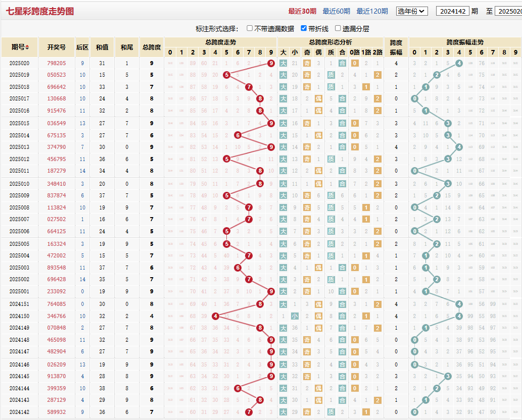Viewport: 522px width, 420px height.
Task: Click the 总跨度 column header
Action: pos(152,47)
